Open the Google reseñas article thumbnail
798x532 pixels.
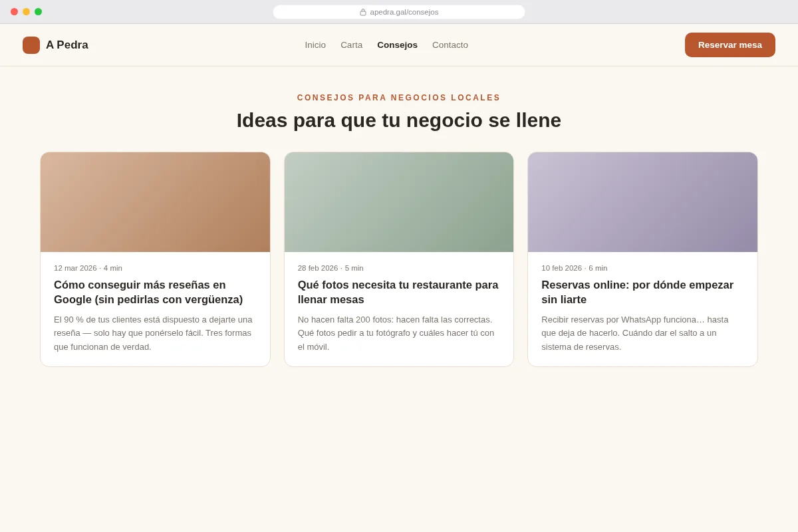[x=156, y=202]
